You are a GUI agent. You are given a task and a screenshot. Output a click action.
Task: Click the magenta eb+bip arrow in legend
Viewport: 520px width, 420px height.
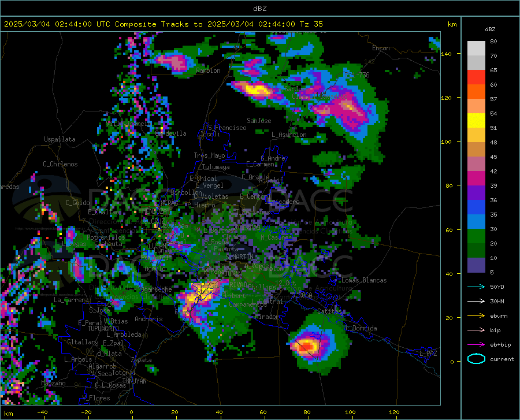pos(476,345)
